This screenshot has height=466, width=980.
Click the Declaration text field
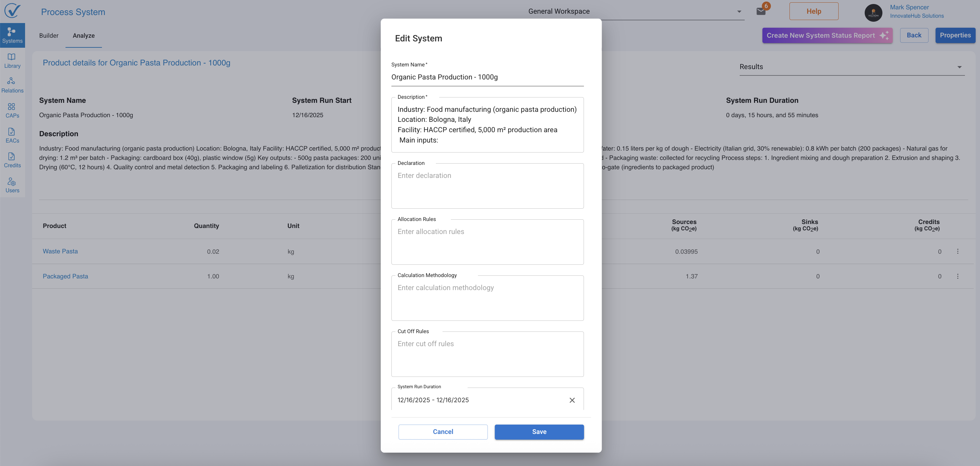coord(487,186)
